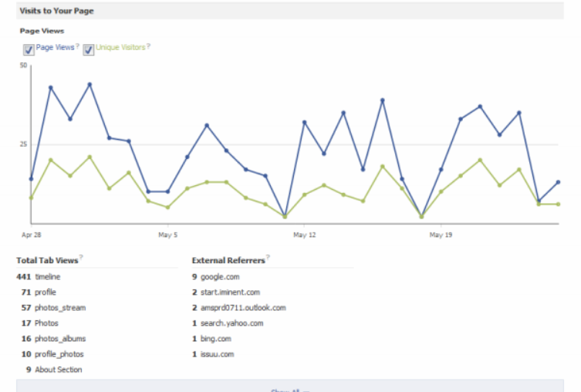The height and width of the screenshot is (392, 581).
Task: Open the search.yahoo.com referrer link
Action: click(231, 323)
